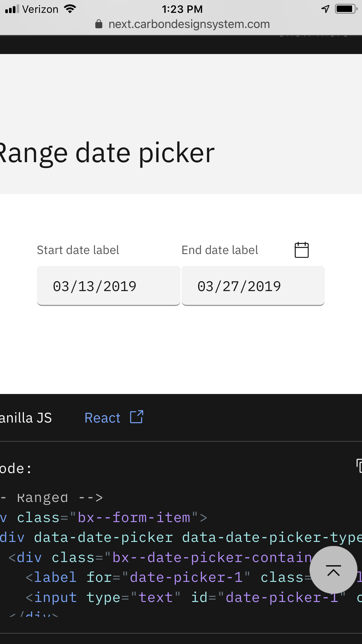
Task: Tap the battery icon in status bar
Action: 346,9
